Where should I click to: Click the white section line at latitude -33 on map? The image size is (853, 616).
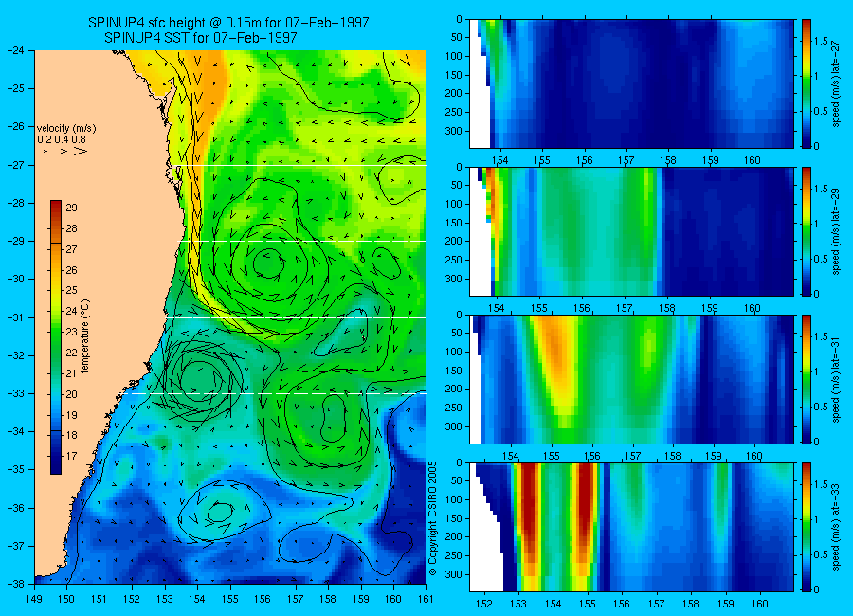click(278, 393)
